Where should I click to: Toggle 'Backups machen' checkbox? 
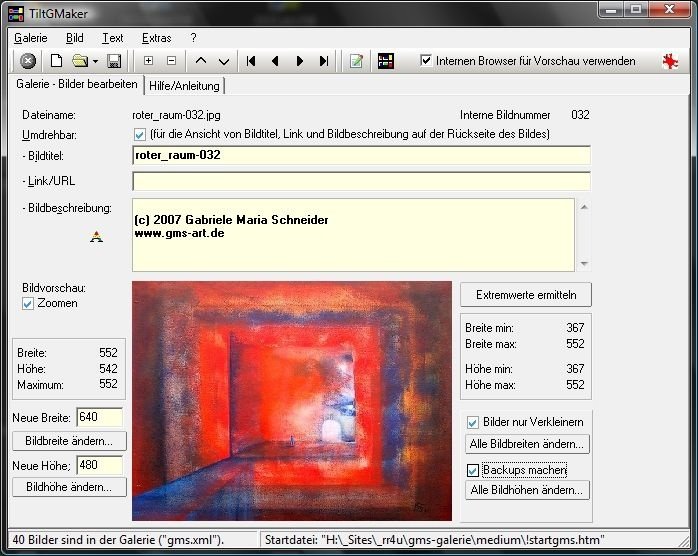pyautogui.click(x=473, y=471)
